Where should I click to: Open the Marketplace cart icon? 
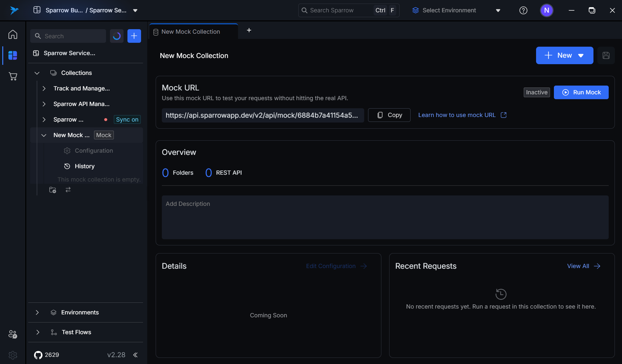13,76
